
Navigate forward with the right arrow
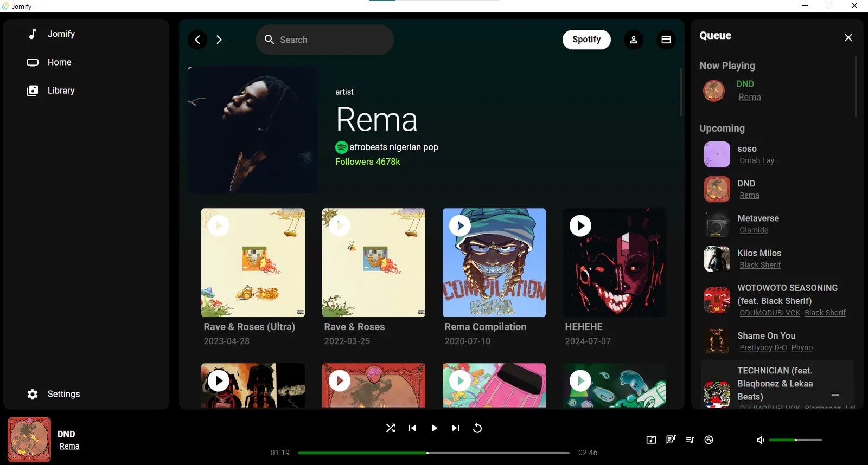pyautogui.click(x=219, y=40)
